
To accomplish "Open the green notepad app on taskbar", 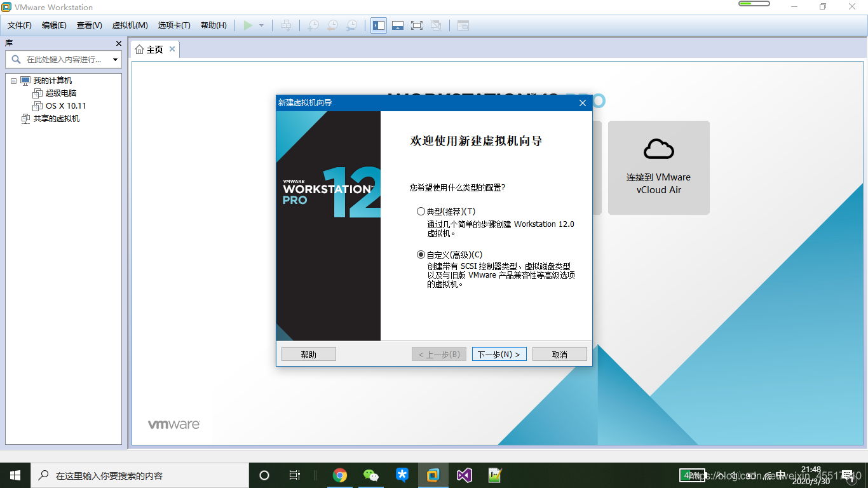I will (x=496, y=475).
